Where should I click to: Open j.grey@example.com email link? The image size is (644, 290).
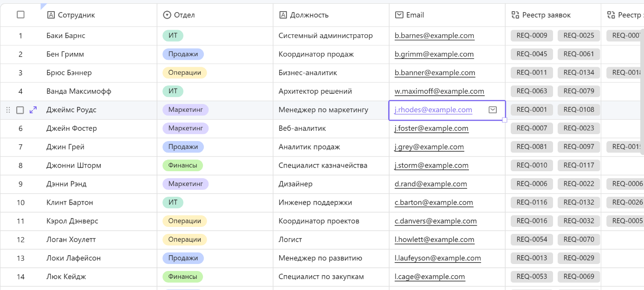429,147
